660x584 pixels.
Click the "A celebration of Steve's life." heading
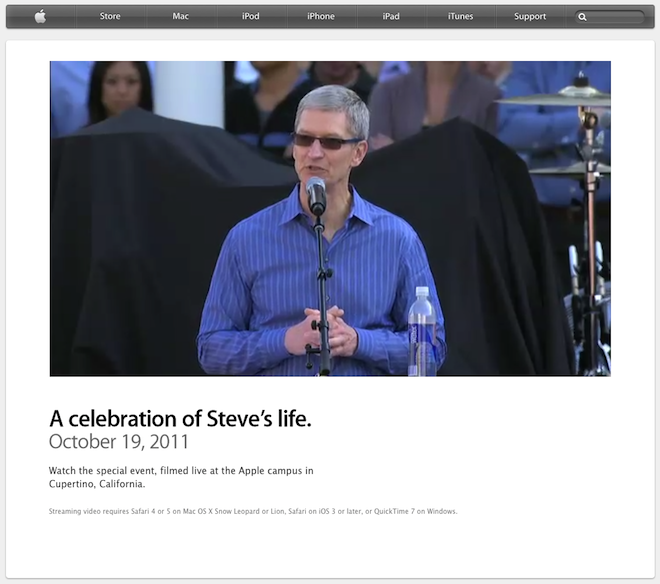click(x=180, y=419)
